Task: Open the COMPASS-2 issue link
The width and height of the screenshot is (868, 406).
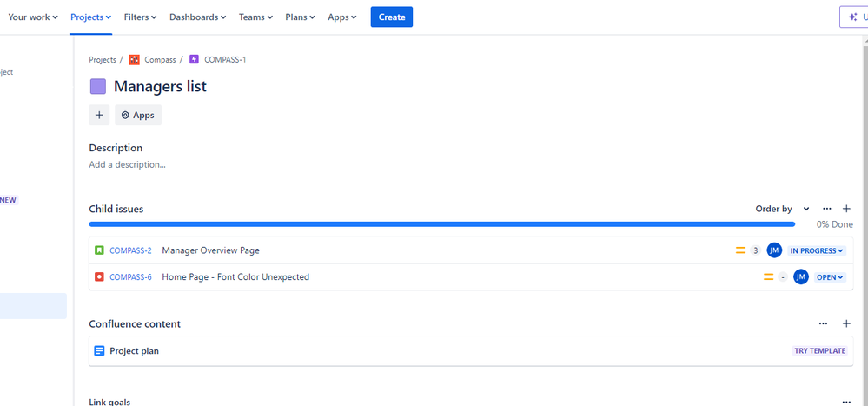Action: 130,250
